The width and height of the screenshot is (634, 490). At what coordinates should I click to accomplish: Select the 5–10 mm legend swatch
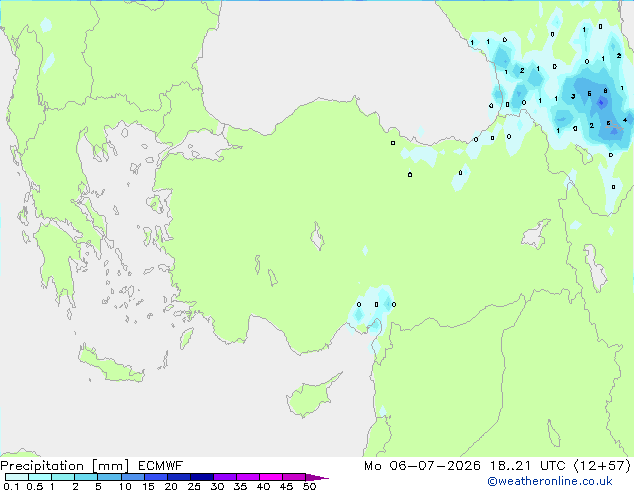(x=109, y=477)
